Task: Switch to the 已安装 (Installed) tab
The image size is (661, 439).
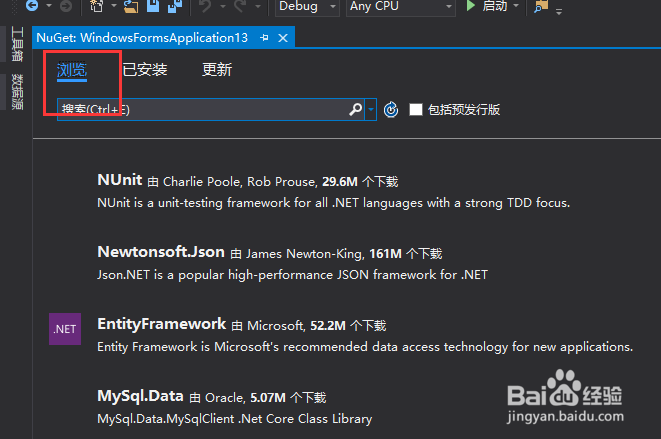Action: click(145, 70)
